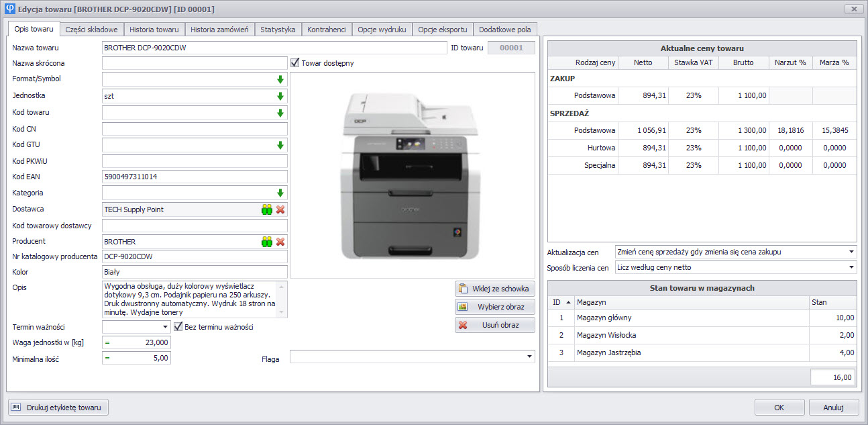Click the printer product image thumbnail
Screen dimensions: 868x425
[x=412, y=176]
